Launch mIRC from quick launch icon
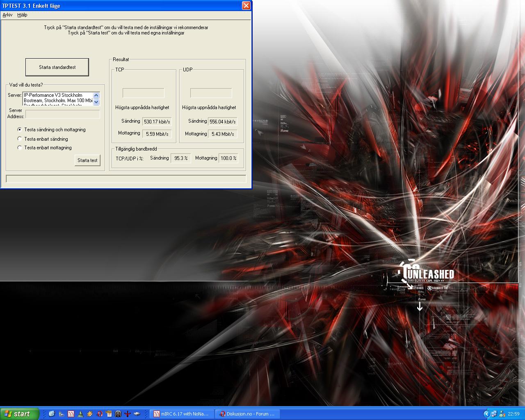 pos(71,414)
